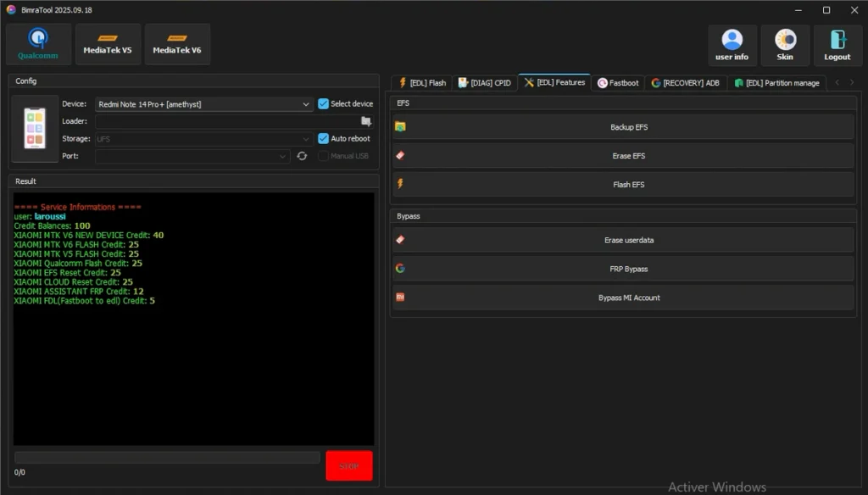The image size is (868, 495).
Task: Open the Skin theme selector
Action: pos(785,45)
